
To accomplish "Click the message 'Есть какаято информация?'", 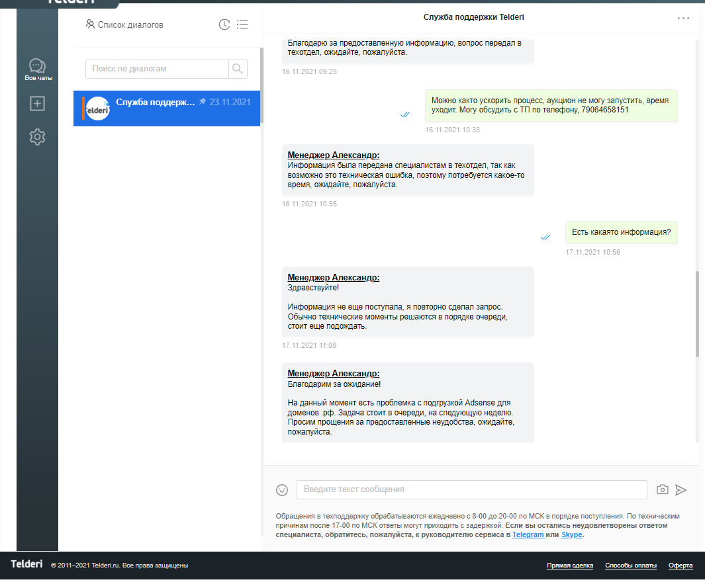I will 621,232.
